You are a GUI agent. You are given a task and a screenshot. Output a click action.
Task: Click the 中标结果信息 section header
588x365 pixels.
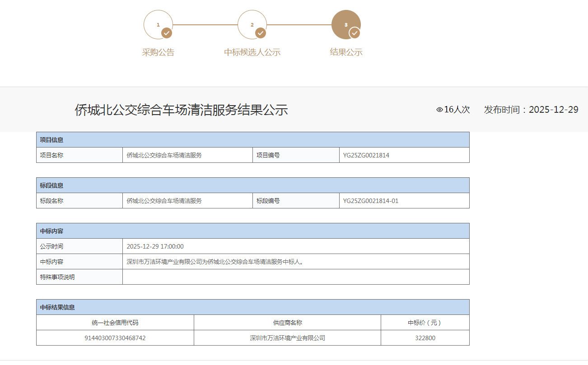point(57,307)
